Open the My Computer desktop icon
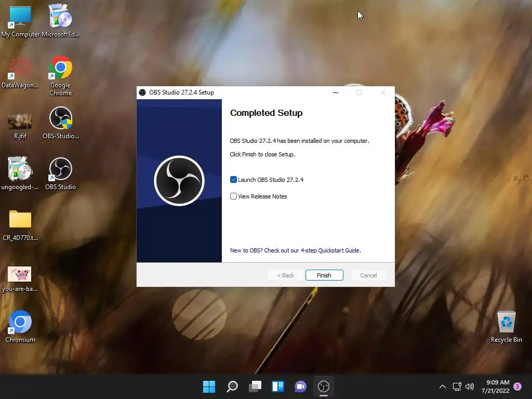The image size is (532, 399). [x=20, y=20]
